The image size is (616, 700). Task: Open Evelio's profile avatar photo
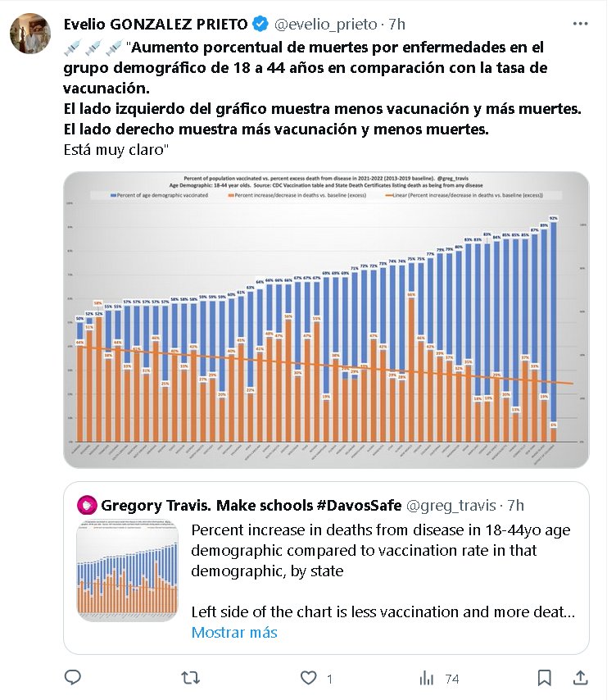[x=29, y=33]
